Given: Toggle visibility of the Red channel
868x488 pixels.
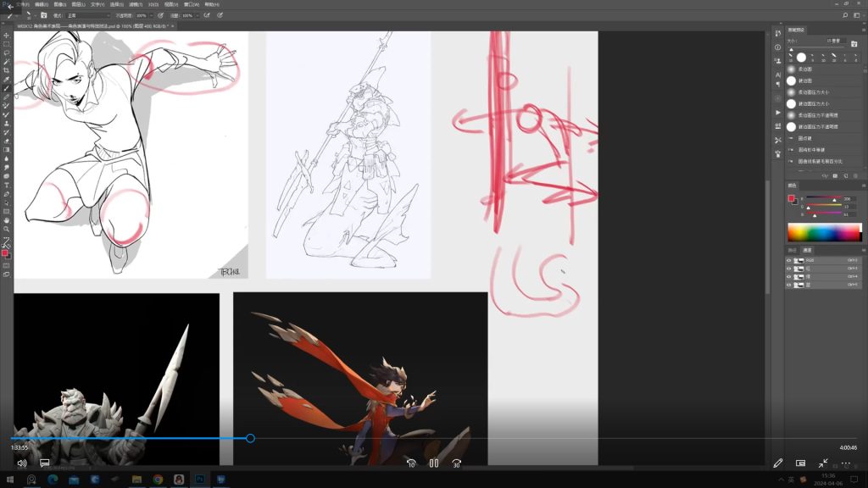Looking at the screenshot, I should 789,269.
